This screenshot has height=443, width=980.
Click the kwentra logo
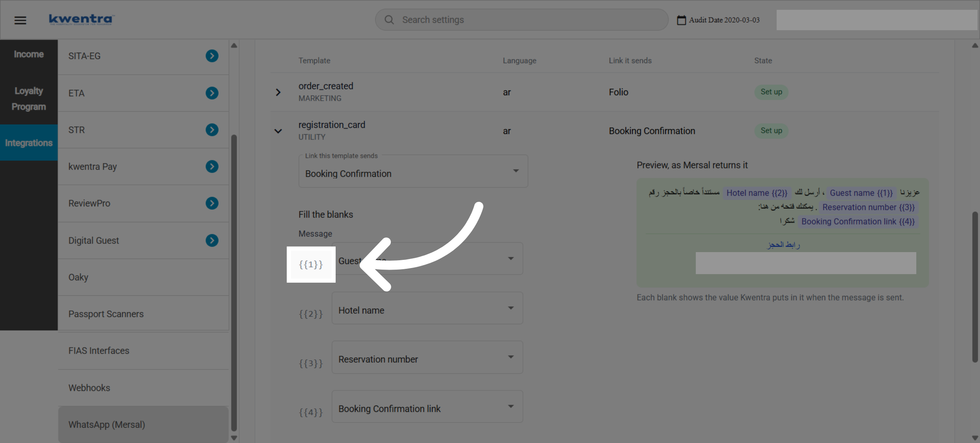point(82,19)
